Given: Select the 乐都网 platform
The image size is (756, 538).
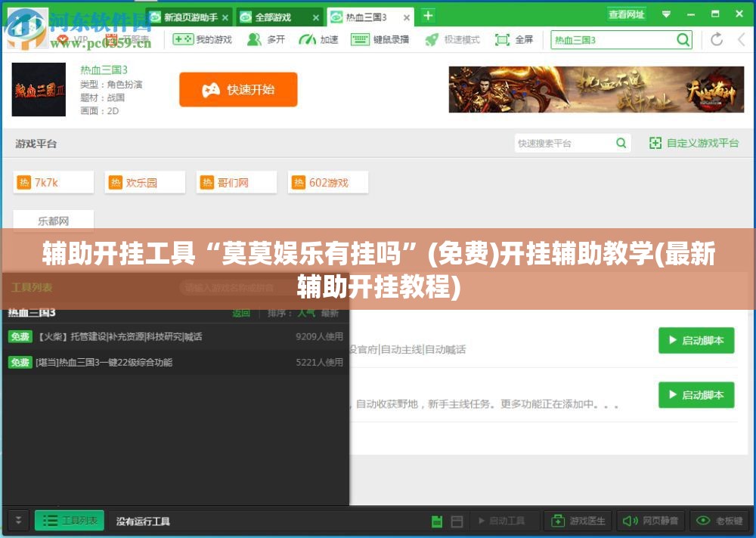Looking at the screenshot, I should click(53, 221).
